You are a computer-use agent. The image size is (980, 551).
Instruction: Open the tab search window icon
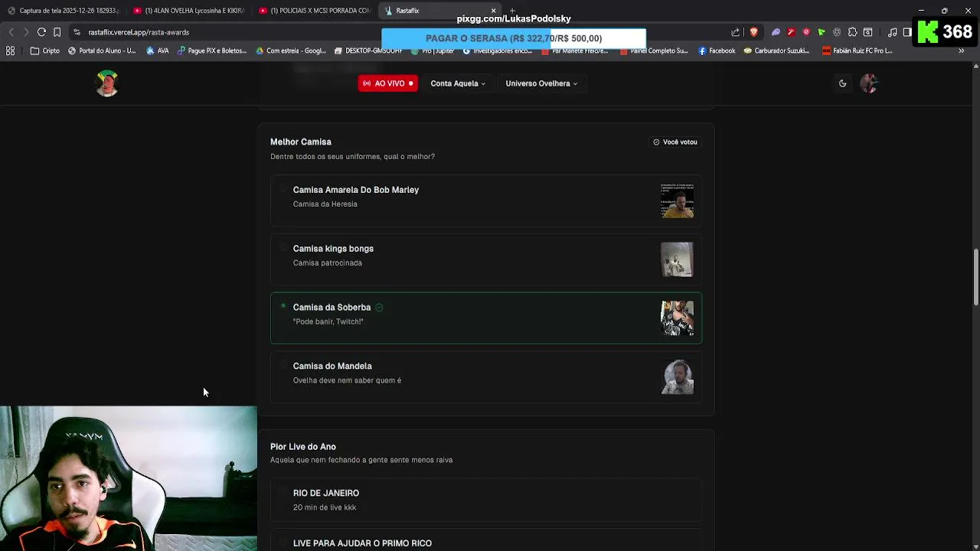(x=867, y=32)
